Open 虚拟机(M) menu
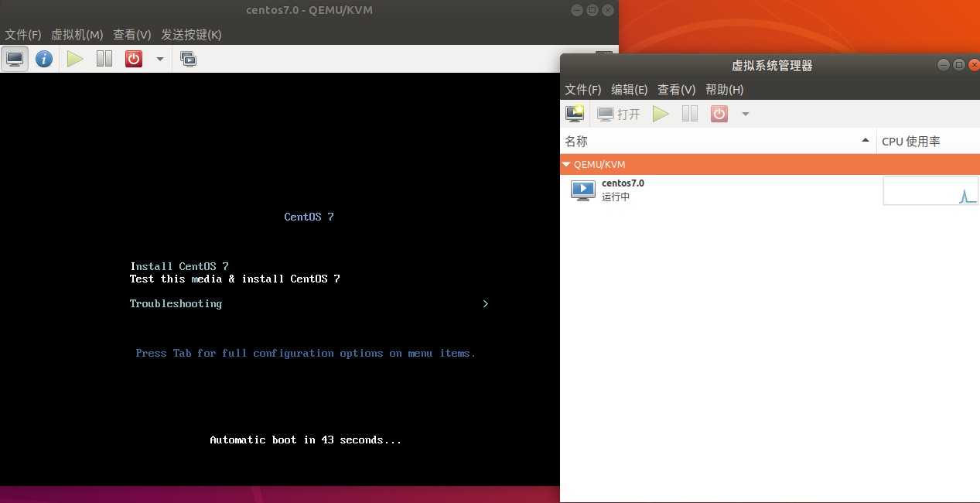The width and height of the screenshot is (980, 503). click(77, 35)
